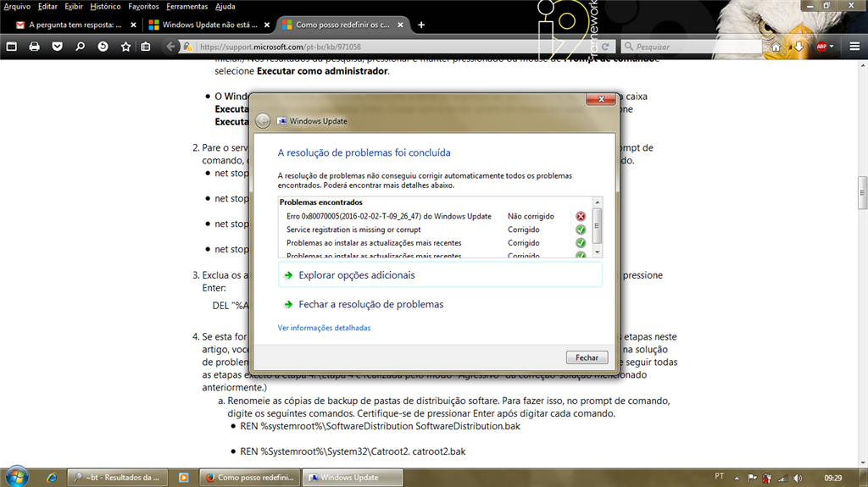Open the Histórico menu

tap(105, 7)
